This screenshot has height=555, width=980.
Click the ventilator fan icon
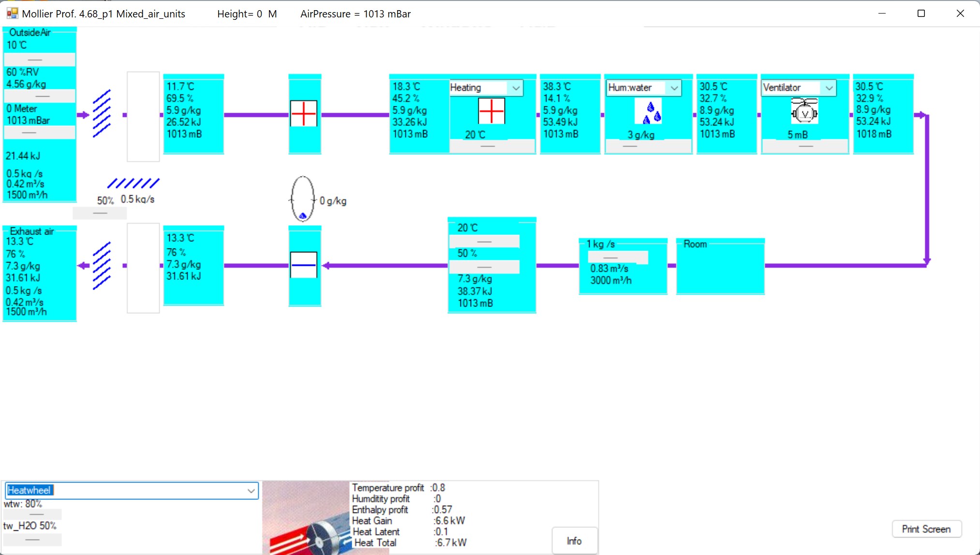point(804,112)
